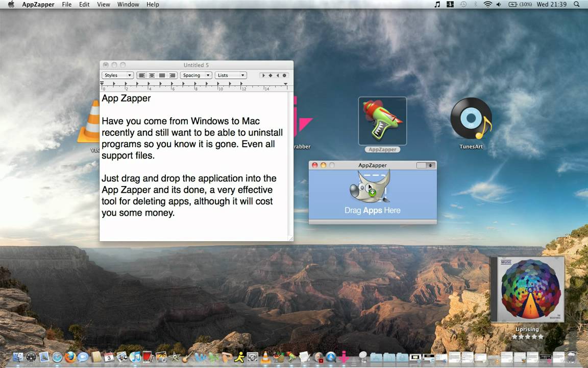Image resolution: width=588 pixels, height=368 pixels.
Task: Click the volume menu bar icon
Action: coord(499,4)
